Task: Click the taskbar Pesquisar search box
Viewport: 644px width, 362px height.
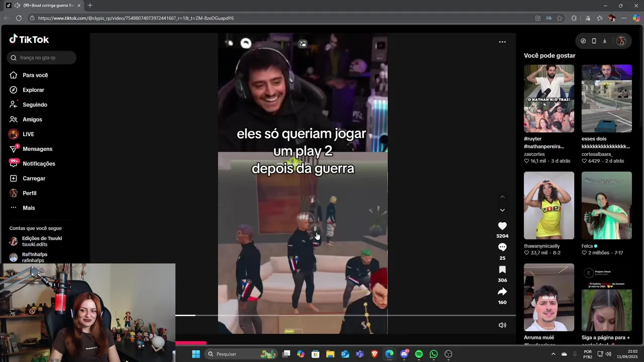Action: coord(242,354)
